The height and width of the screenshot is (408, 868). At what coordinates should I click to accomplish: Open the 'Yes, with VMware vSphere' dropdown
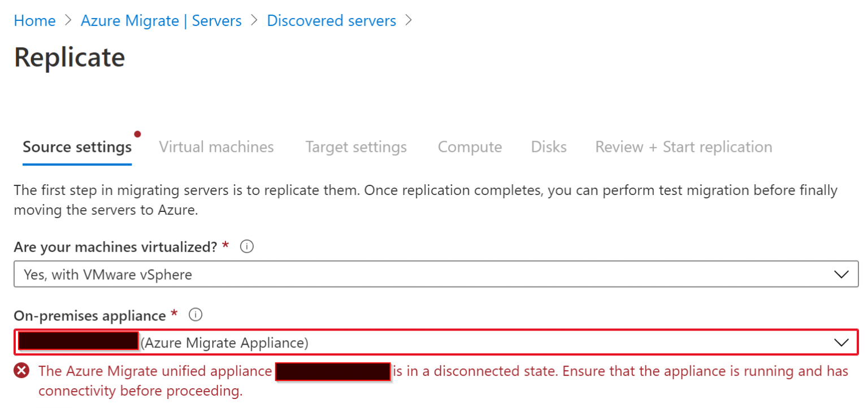point(435,275)
